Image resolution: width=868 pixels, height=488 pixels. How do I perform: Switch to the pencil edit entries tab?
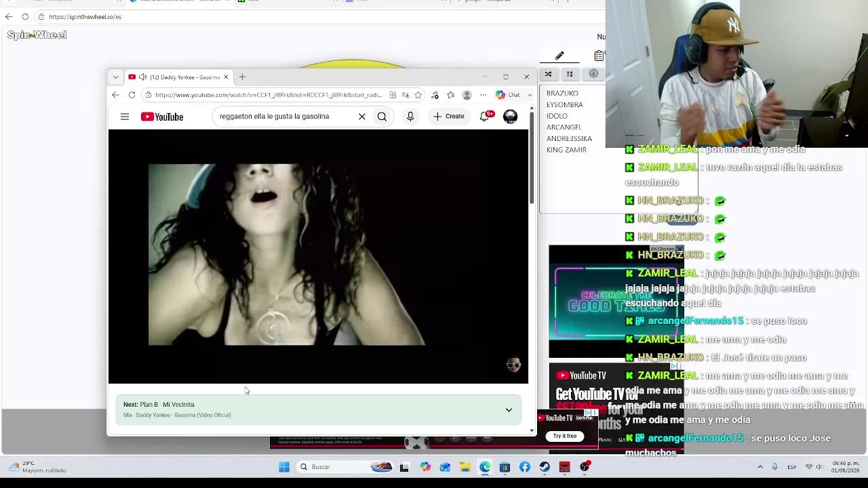coord(559,56)
